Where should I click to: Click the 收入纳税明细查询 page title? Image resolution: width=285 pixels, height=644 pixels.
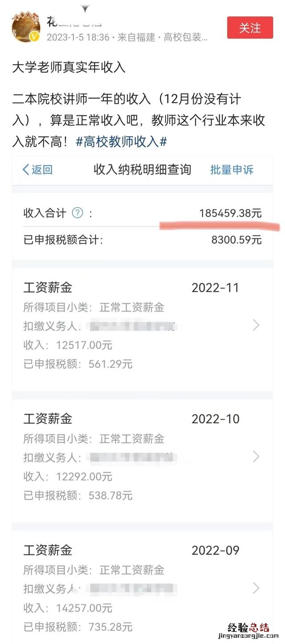coord(142,169)
